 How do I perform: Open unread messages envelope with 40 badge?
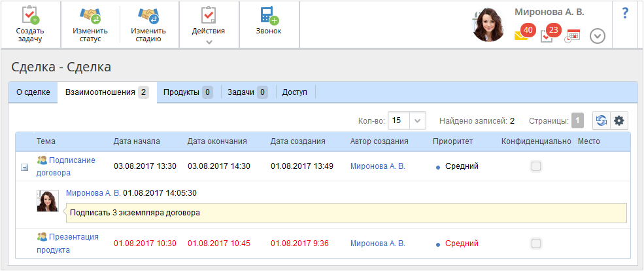(522, 35)
